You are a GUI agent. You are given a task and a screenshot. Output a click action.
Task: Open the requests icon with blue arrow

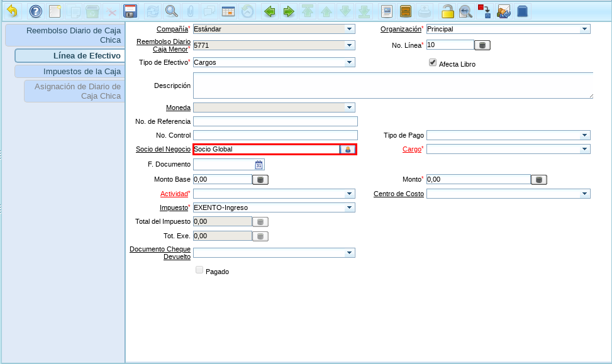click(x=503, y=11)
